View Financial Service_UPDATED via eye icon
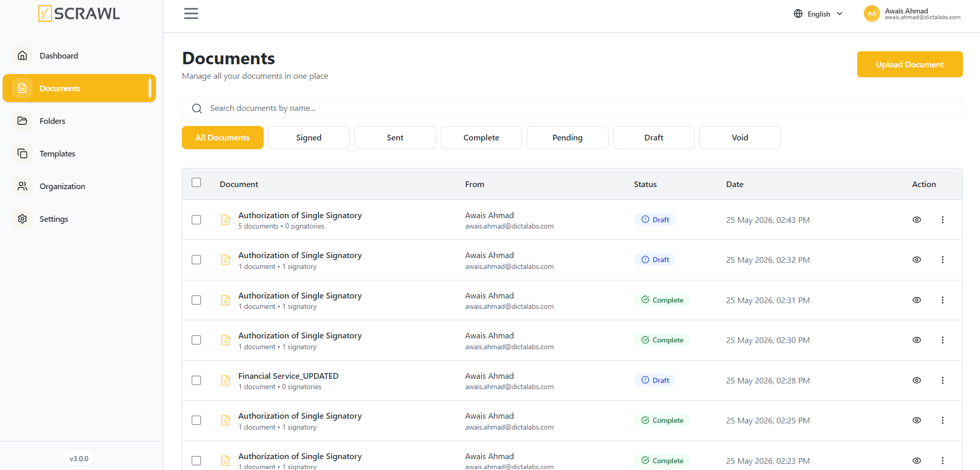980x470 pixels. (917, 380)
